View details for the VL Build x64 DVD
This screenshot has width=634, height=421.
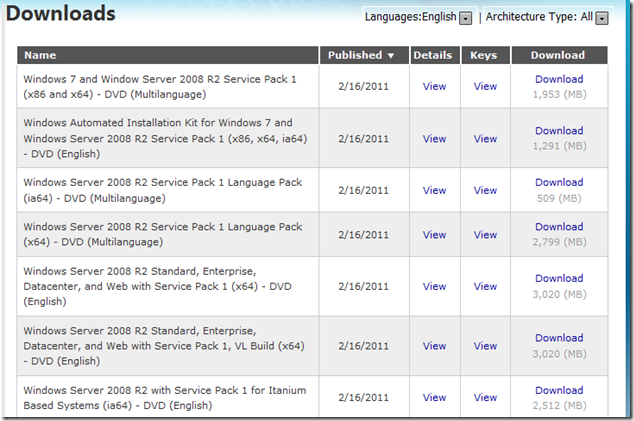[x=435, y=346]
